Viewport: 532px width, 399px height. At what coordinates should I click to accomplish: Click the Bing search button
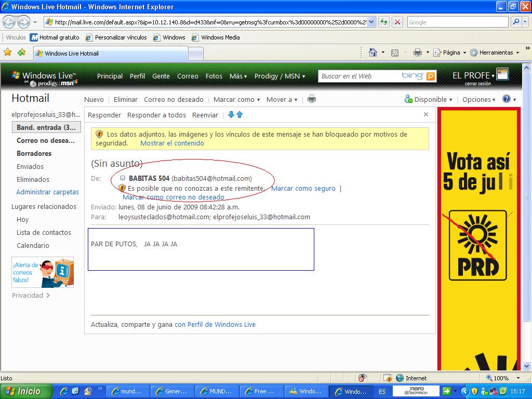pos(431,76)
